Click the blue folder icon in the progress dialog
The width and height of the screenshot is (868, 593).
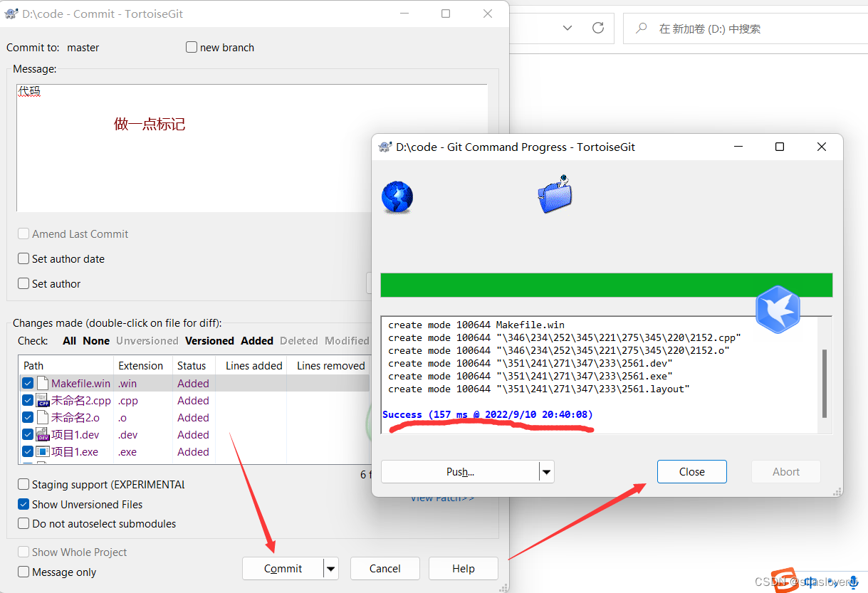pos(555,194)
